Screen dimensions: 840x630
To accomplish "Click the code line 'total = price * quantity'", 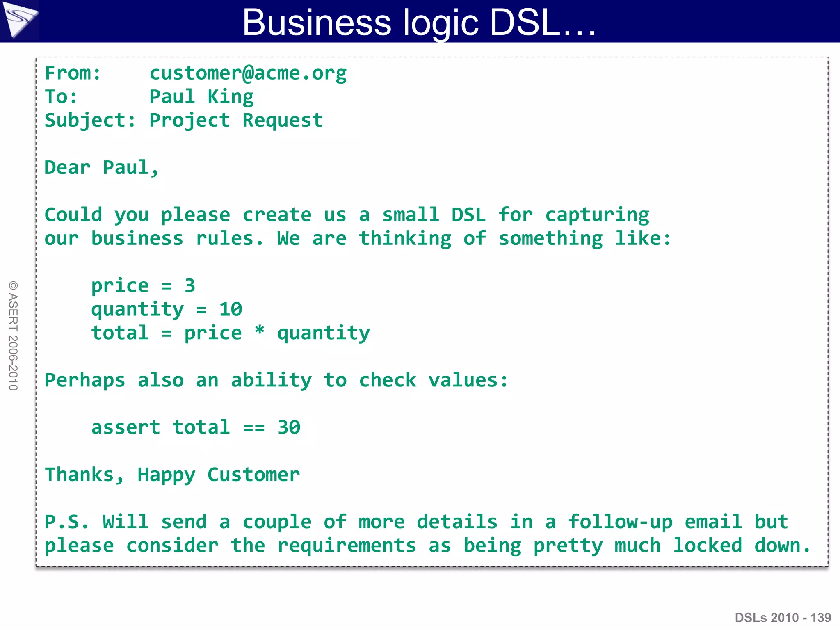I will coord(231,333).
